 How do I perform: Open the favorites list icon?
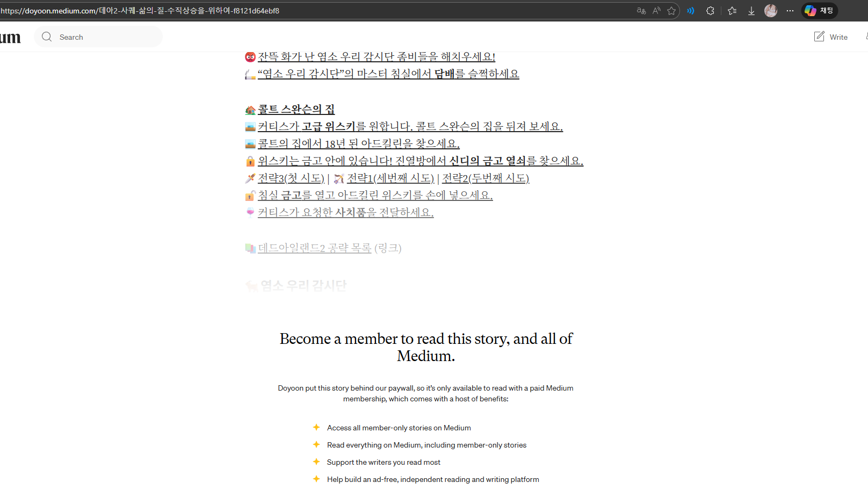coord(732,11)
